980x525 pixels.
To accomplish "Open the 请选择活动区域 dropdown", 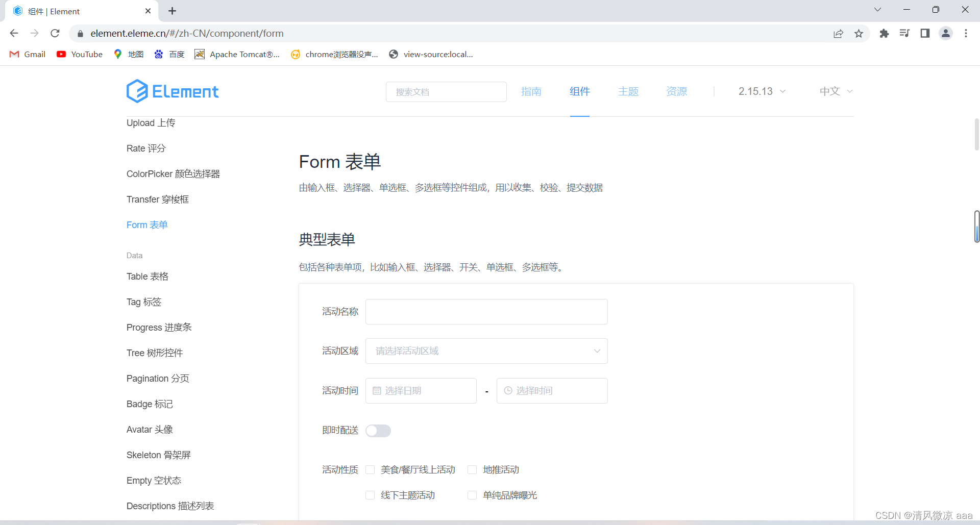I will [486, 351].
